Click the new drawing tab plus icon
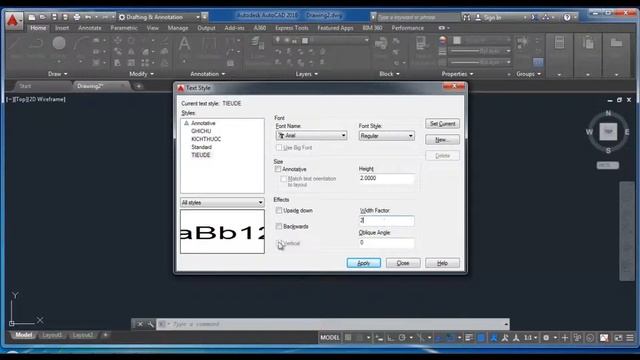Viewport: 640px width, 360px height. (x=139, y=86)
